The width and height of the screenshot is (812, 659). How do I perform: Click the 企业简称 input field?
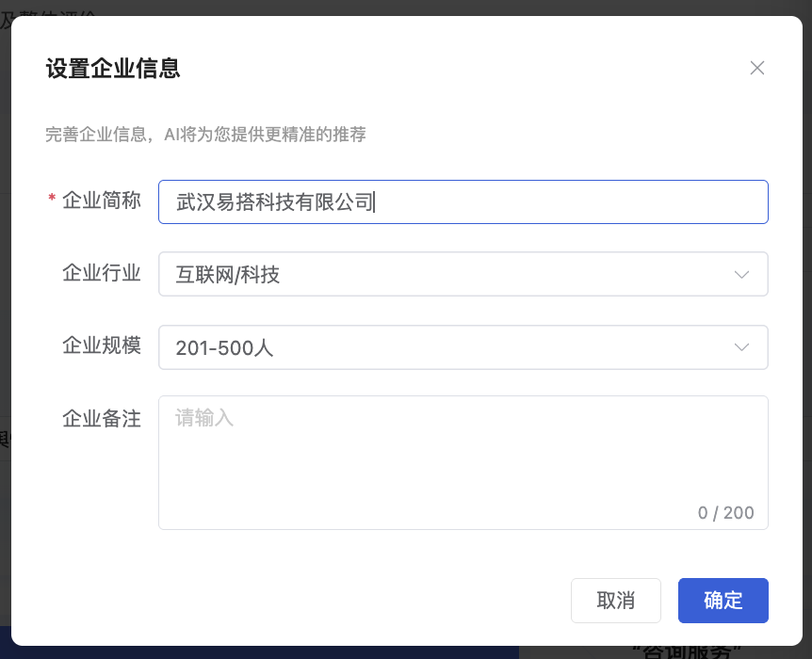[463, 201]
